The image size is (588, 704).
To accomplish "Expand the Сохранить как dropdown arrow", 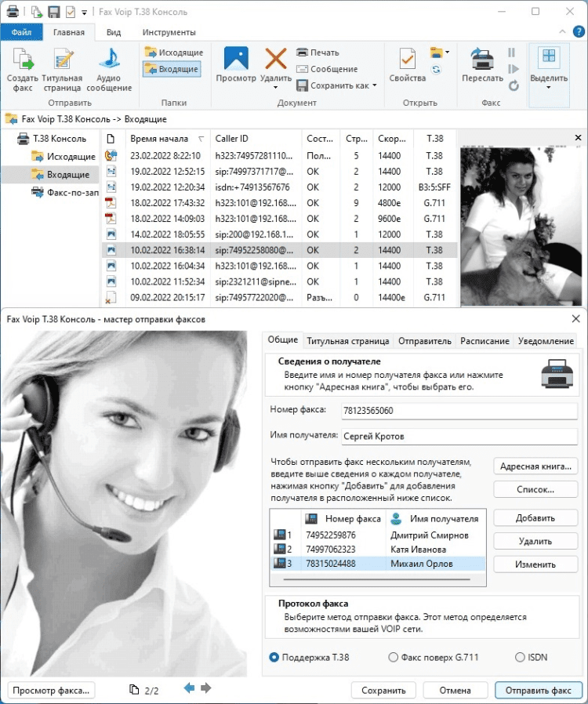I will 375,86.
